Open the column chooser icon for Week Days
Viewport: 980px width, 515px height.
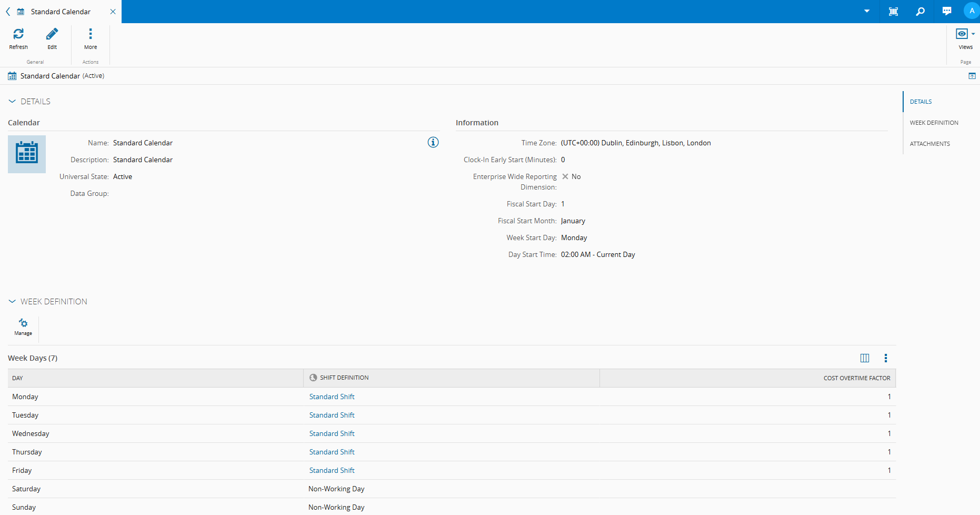(865, 359)
